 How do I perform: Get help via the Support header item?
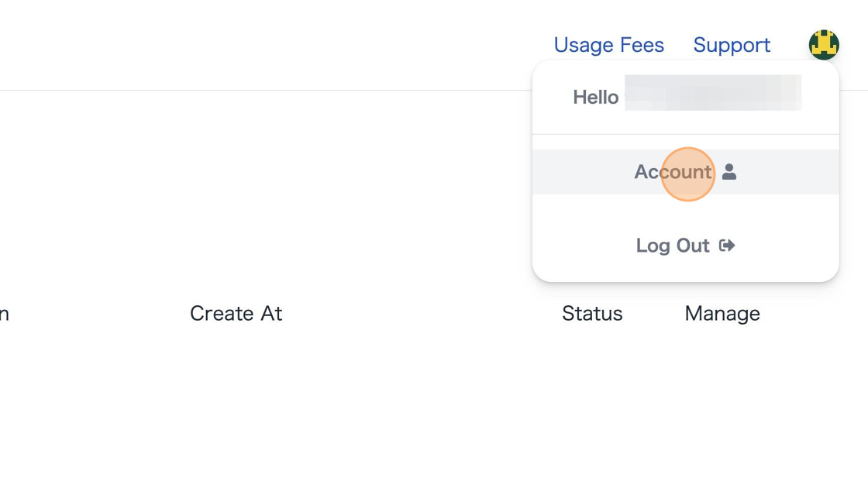(x=732, y=45)
